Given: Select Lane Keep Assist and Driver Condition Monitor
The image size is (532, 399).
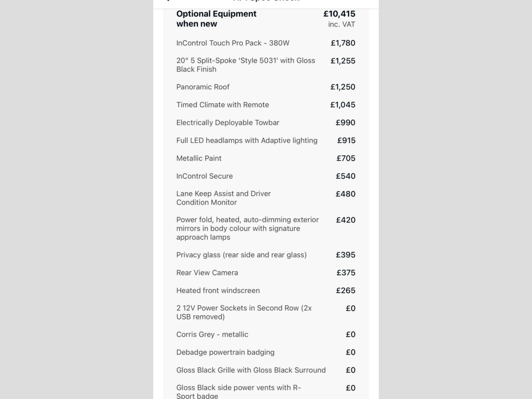Looking at the screenshot, I should (223, 198).
